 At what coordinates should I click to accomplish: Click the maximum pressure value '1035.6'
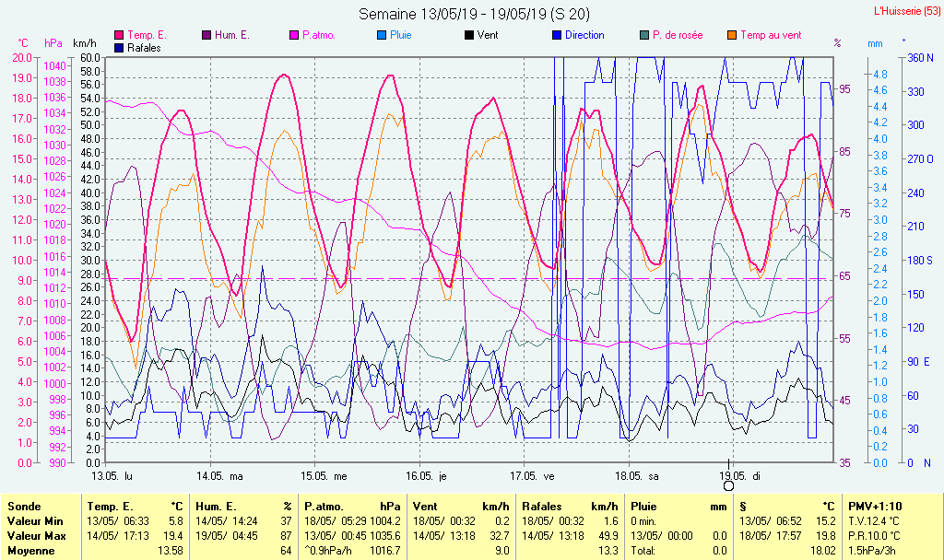pos(386,536)
